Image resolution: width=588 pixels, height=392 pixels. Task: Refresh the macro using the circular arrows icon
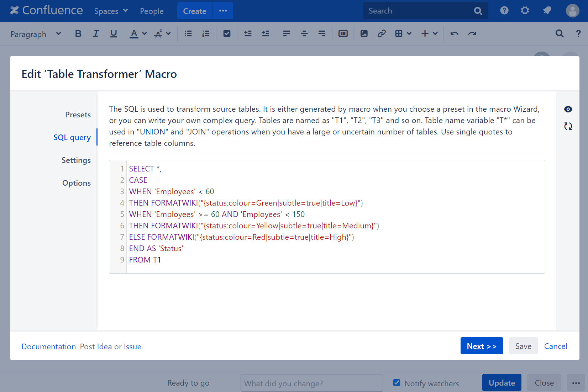[x=568, y=126]
